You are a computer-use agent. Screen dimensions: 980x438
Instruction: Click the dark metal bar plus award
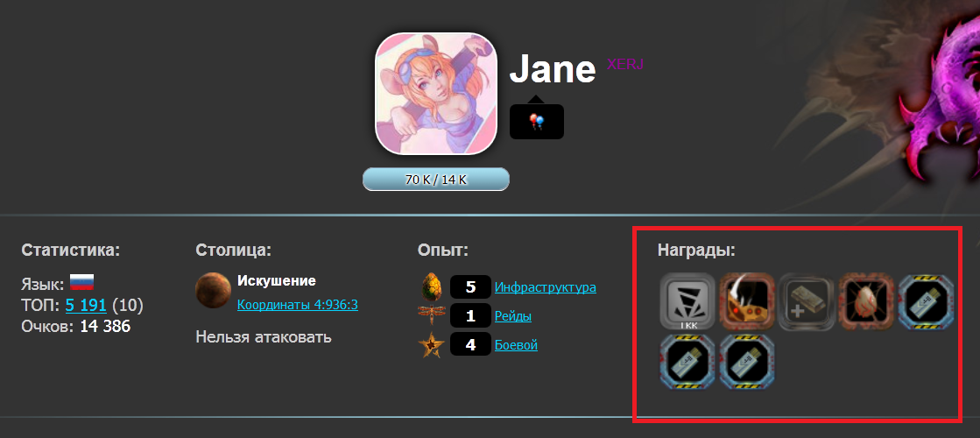pos(807,301)
